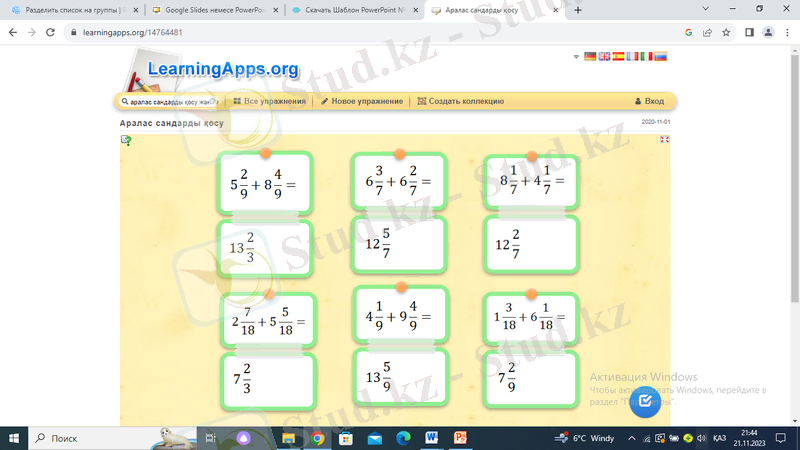Click the green help hint icon

[x=126, y=141]
